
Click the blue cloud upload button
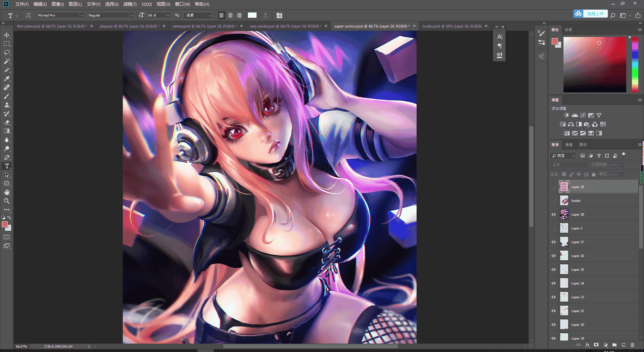[590, 14]
